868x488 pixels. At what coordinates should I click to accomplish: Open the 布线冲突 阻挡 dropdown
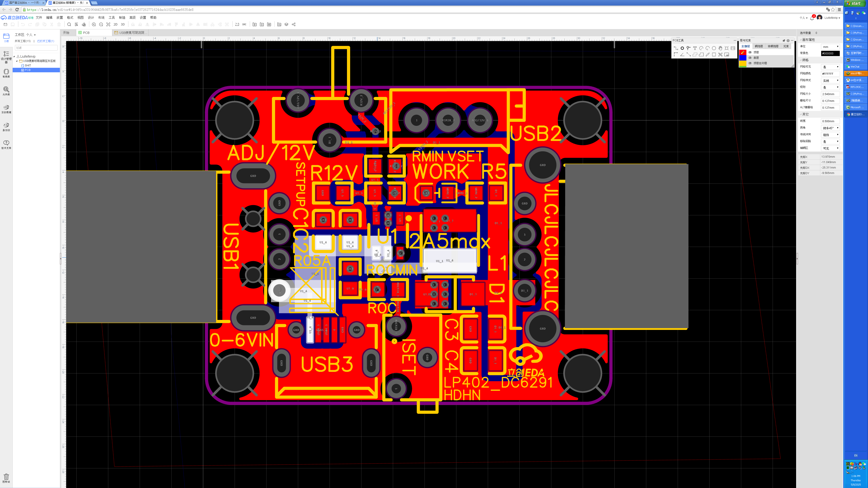[830, 135]
